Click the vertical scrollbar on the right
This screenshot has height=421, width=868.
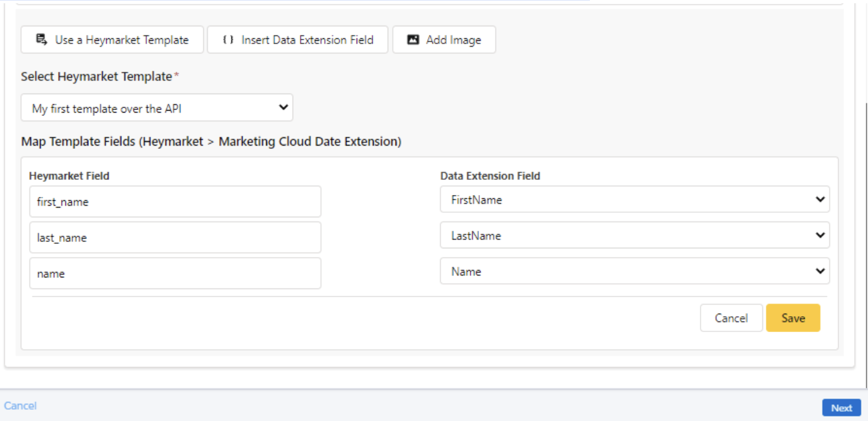(866, 244)
